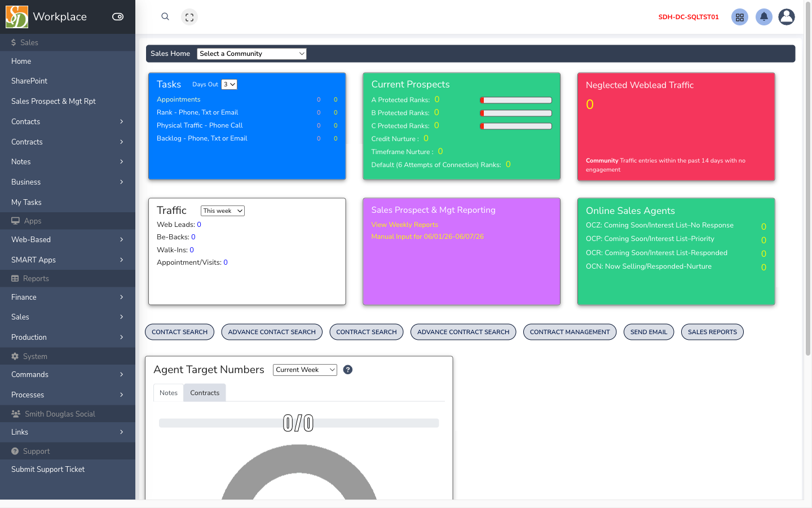Click Backlog - Phone, Txt or Email

point(202,138)
